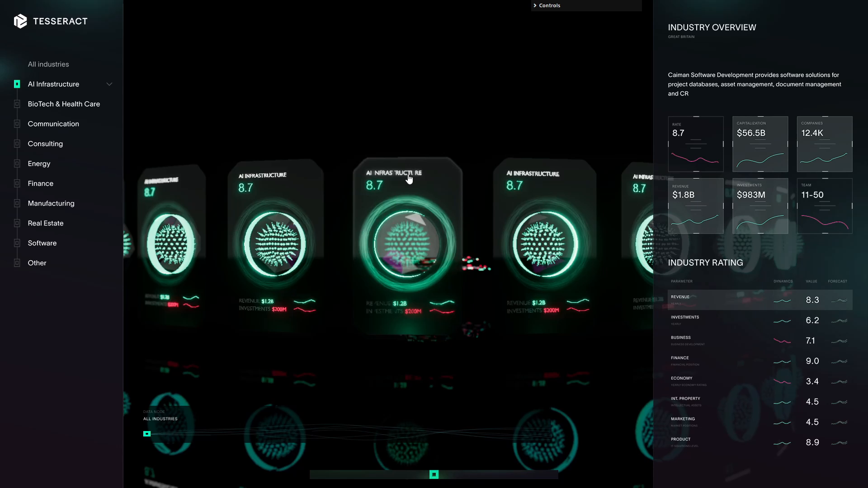Select the Int. Property rating row
This screenshot has width=868, height=488.
point(760,402)
